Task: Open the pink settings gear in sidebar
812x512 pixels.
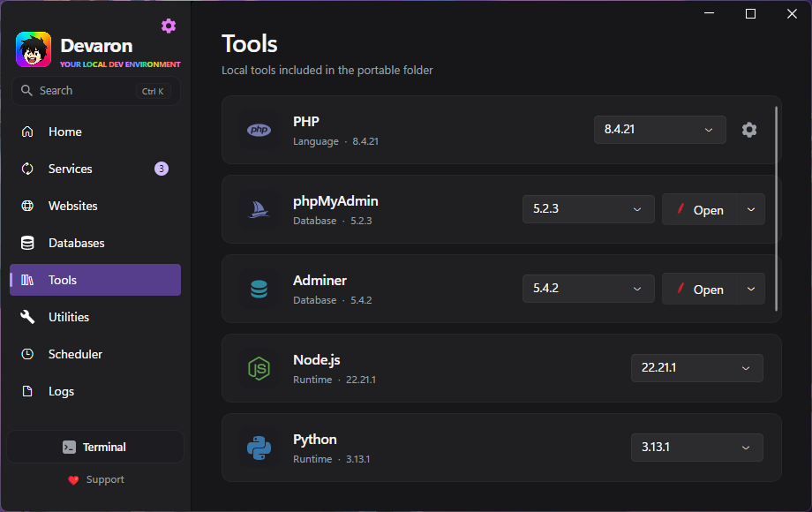Action: coord(169,26)
